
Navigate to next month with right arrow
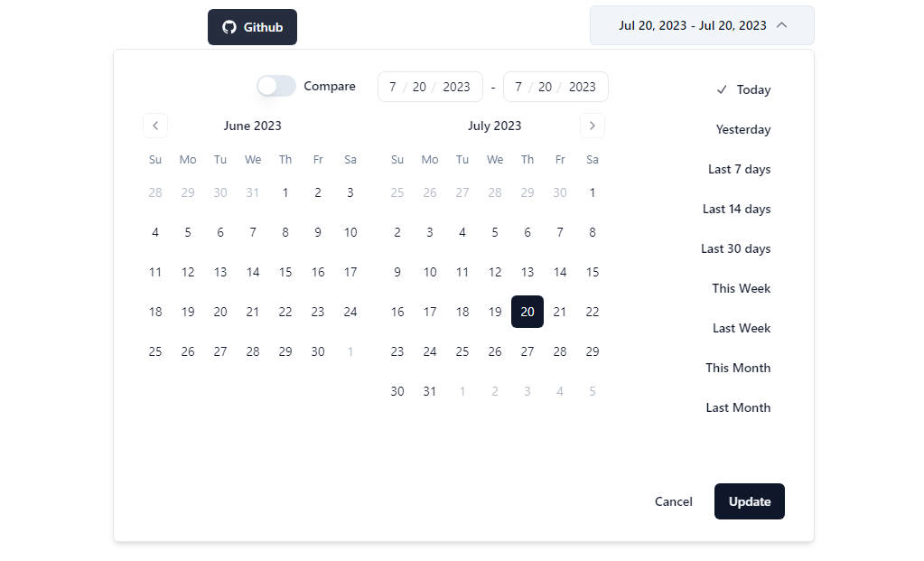pos(593,126)
